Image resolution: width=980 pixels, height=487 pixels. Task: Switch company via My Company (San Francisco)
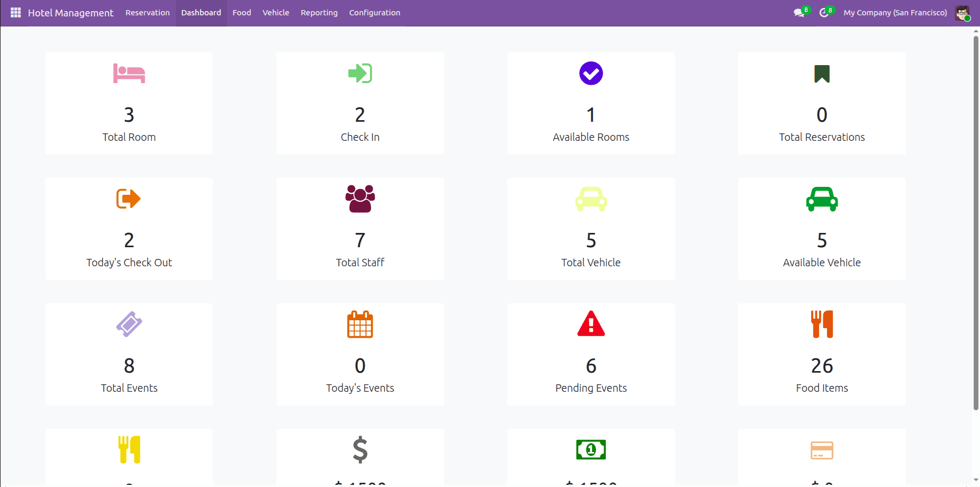click(895, 13)
